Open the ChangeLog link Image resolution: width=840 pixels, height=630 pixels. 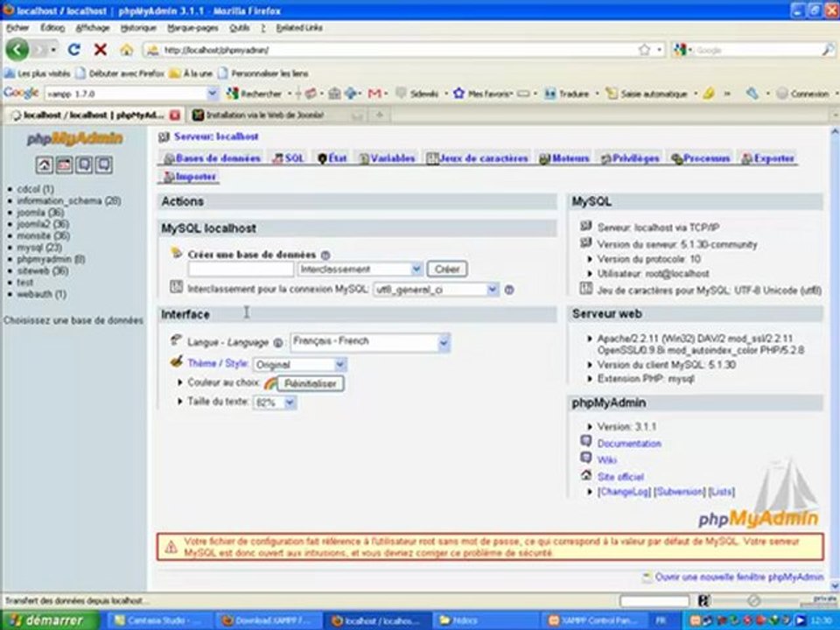624,491
